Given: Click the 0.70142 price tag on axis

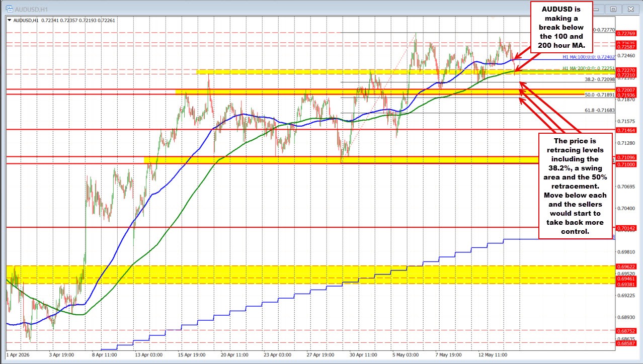Looking at the screenshot, I should click(x=627, y=228).
